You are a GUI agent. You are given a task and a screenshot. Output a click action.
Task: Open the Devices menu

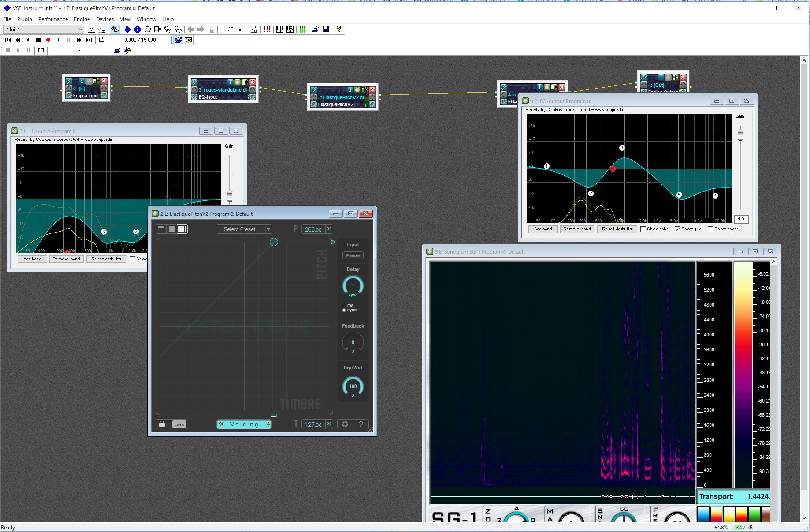[x=105, y=19]
